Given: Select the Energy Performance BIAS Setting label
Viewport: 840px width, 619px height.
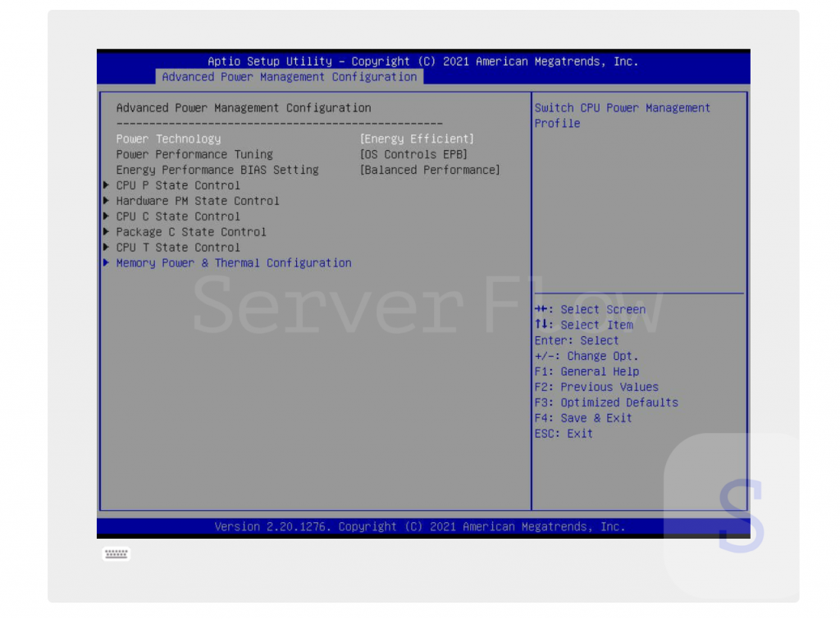Looking at the screenshot, I should [217, 171].
